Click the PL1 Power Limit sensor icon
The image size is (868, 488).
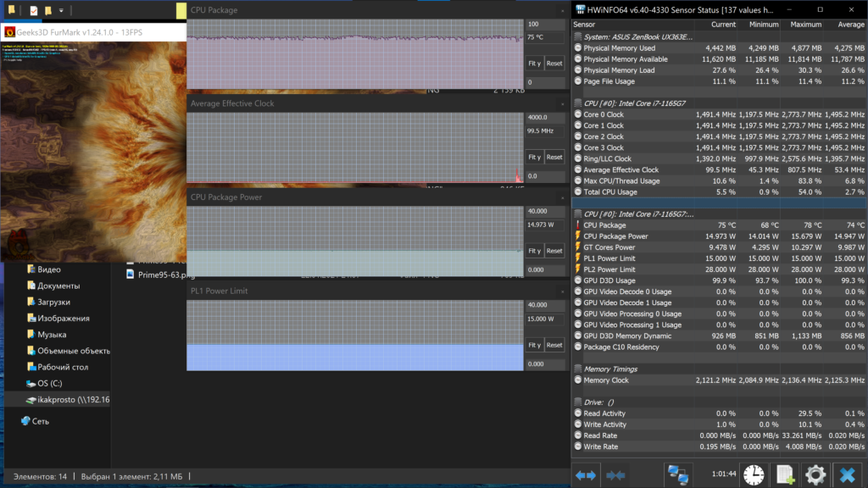pyautogui.click(x=578, y=258)
